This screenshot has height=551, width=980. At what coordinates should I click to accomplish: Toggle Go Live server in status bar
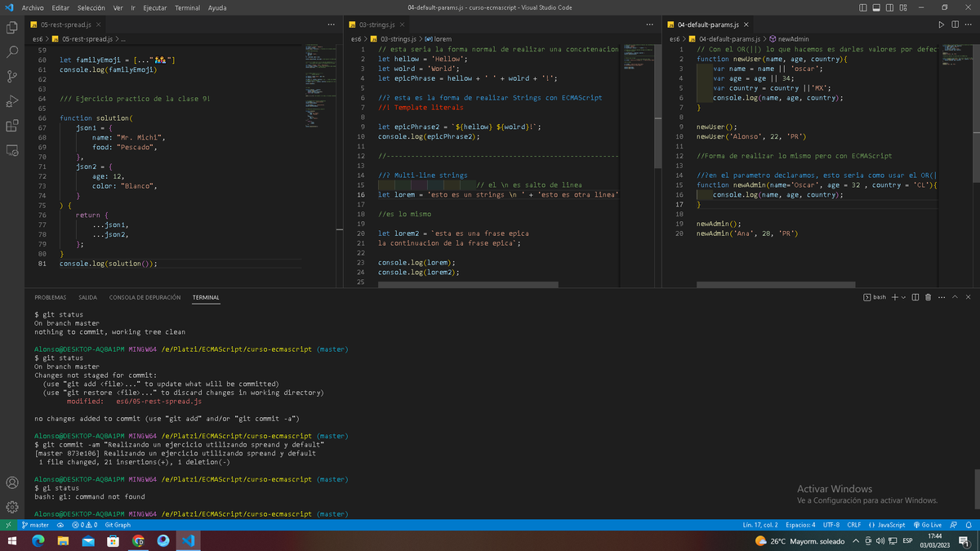927,525
